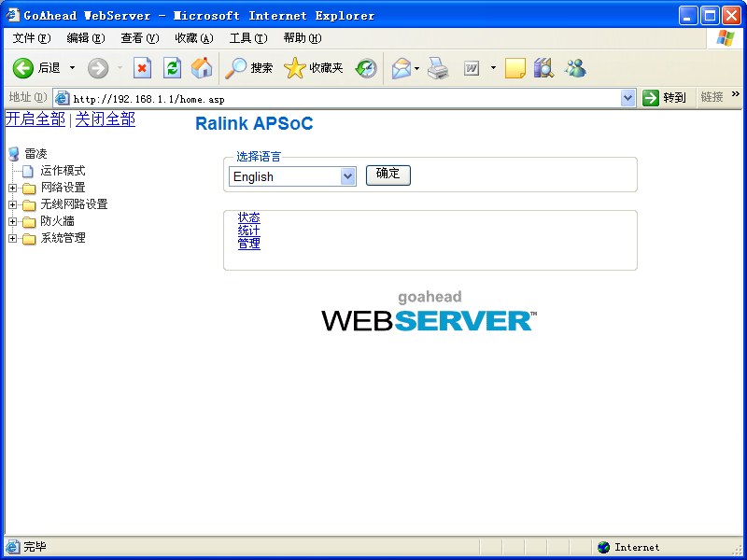The height and width of the screenshot is (560, 747).
Task: Click the 开启全部 link
Action: pos(35,119)
